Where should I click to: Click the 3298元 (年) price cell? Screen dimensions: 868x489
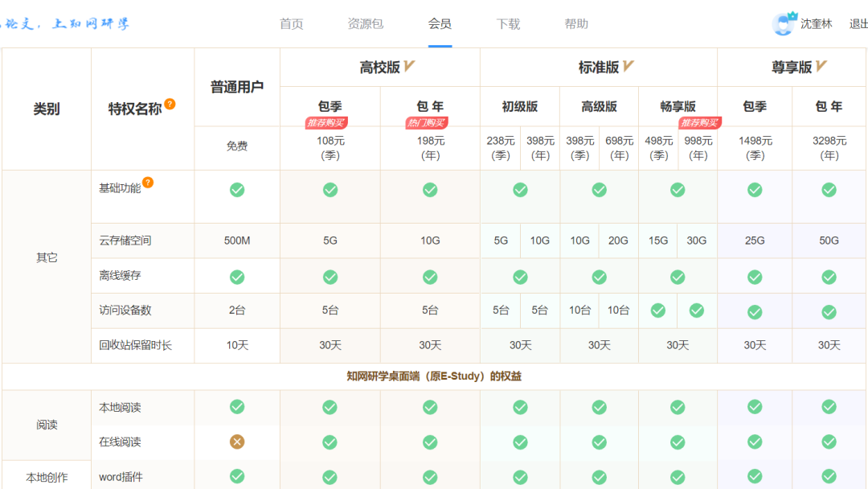coord(829,148)
